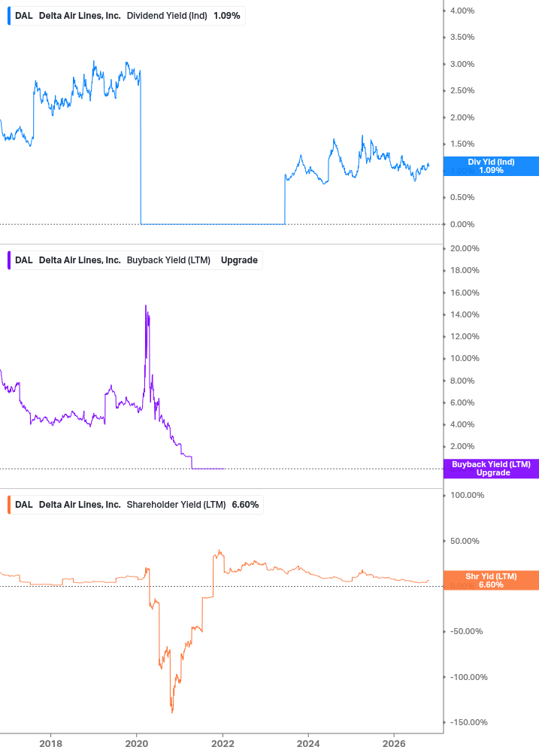
Task: Click the 18.00% buyback axis label
Action: pyautogui.click(x=465, y=271)
